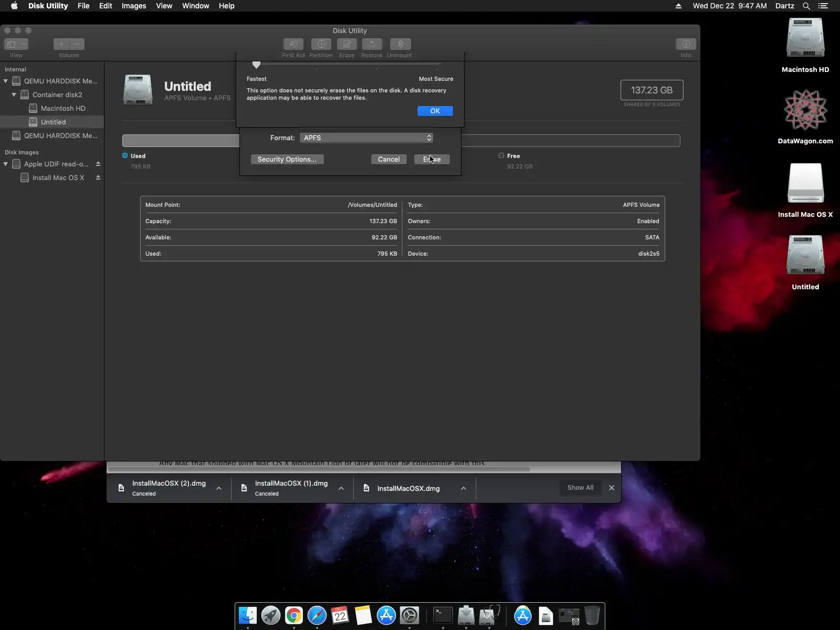Screen dimensions: 840x630
Task: Click the Erase toolbar icon
Action: (x=346, y=44)
